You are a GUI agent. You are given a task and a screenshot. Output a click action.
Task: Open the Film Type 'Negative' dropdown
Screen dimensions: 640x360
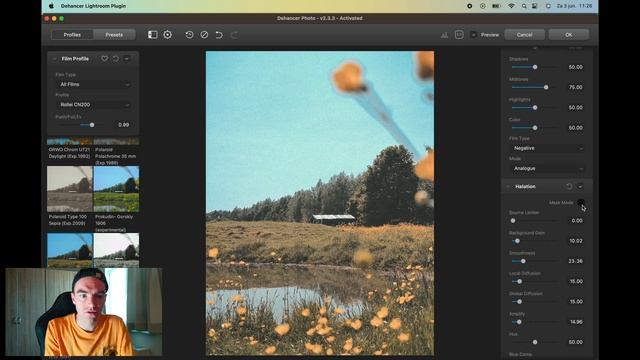pyautogui.click(x=547, y=148)
